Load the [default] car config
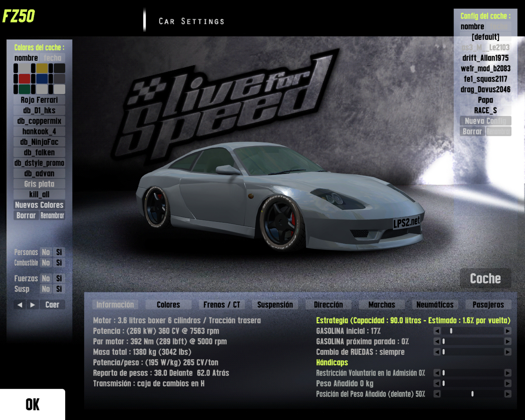The width and height of the screenshot is (525, 420). tap(486, 37)
